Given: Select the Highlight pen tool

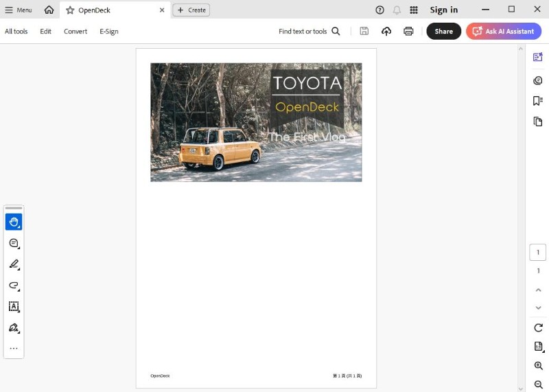Looking at the screenshot, I should point(14,264).
